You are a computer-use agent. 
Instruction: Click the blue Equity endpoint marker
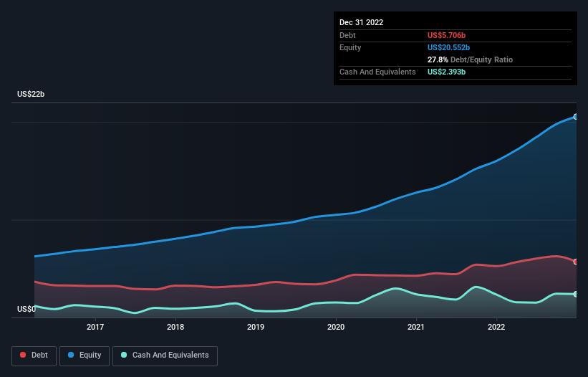(576, 117)
